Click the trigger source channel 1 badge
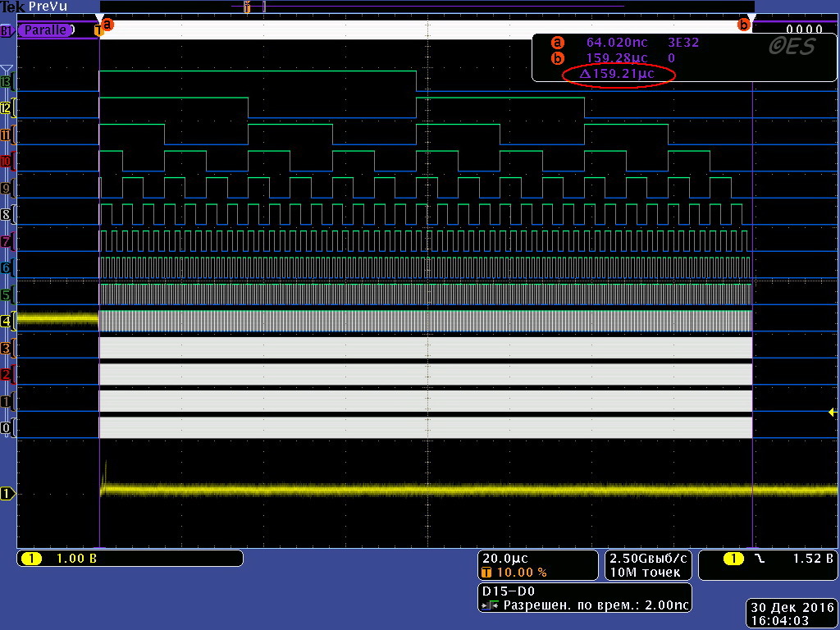Screen dimensions: 840x630 pos(734,559)
